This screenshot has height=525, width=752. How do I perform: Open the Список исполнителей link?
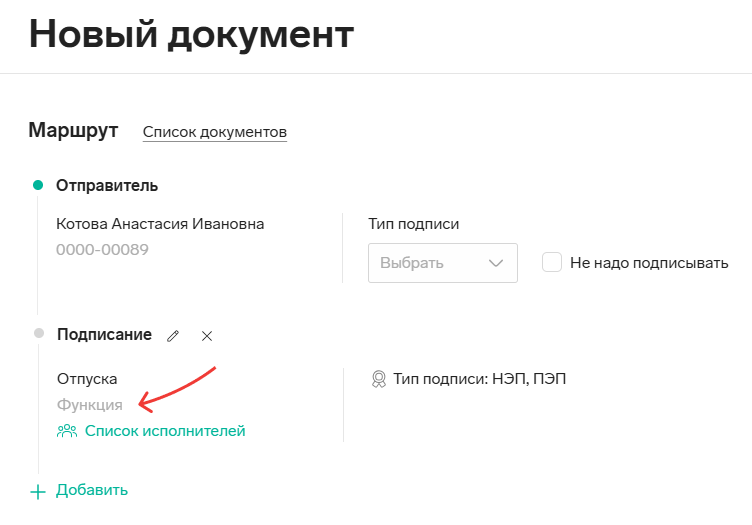click(165, 431)
